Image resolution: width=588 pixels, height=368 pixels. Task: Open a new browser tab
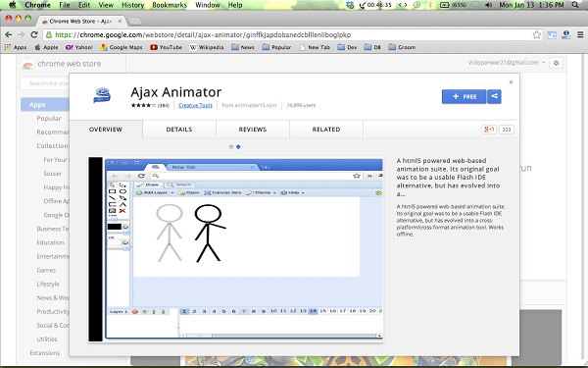coord(135,21)
